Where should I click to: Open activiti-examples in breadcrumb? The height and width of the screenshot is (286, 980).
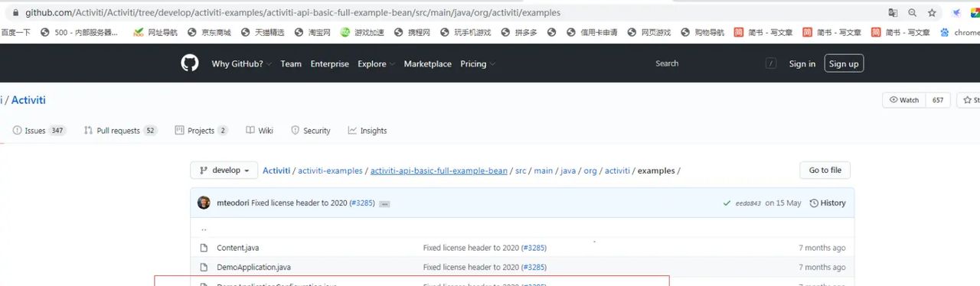click(x=330, y=171)
